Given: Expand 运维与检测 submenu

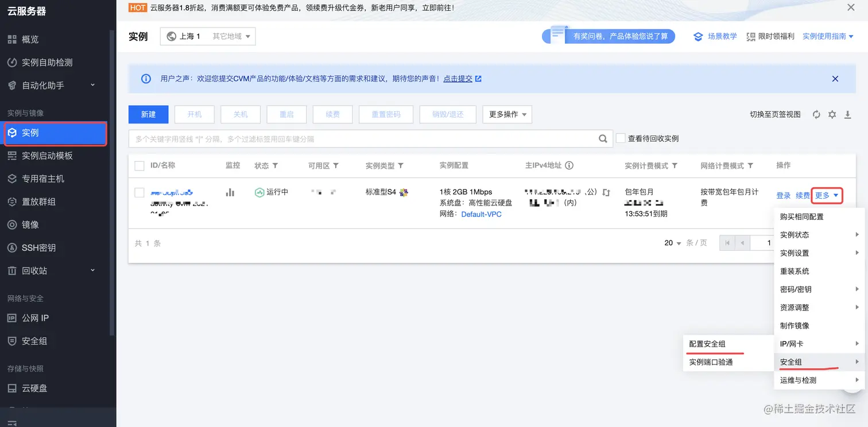Looking at the screenshot, I should pyautogui.click(x=819, y=381).
